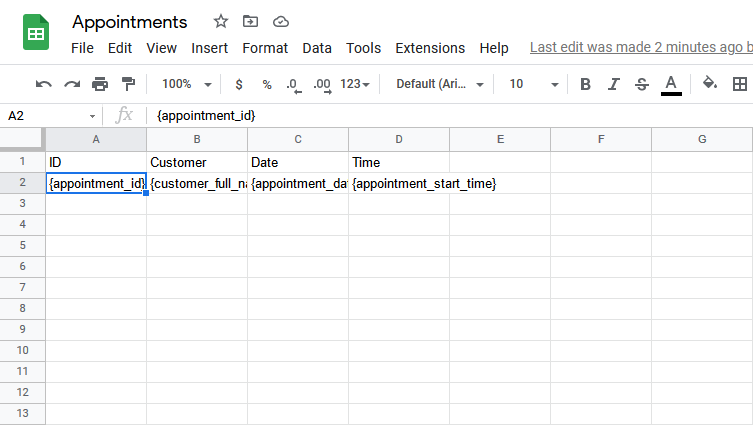Image resolution: width=753 pixels, height=425 pixels.
Task: Check the cloud save status icon
Action: click(x=280, y=21)
